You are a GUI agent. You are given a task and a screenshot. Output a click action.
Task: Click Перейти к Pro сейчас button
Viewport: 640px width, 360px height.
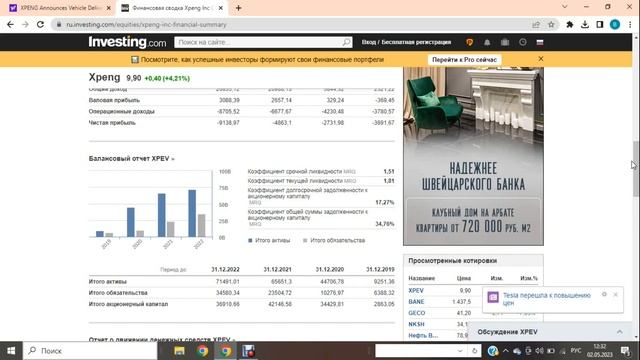click(464, 60)
